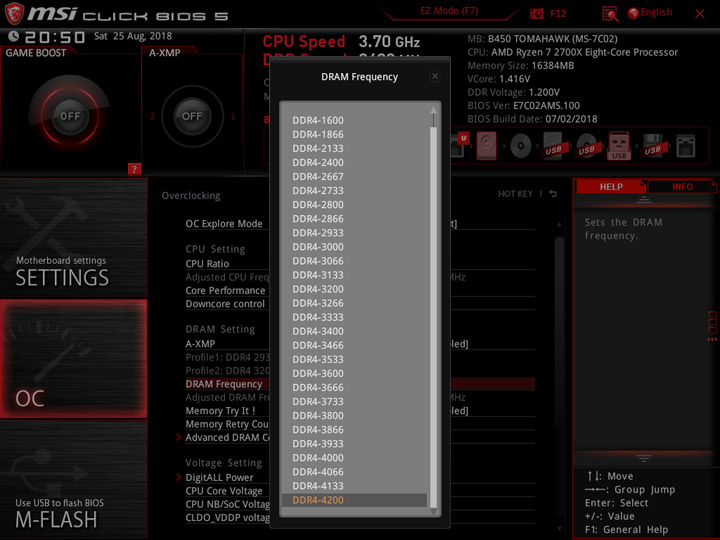Select the UEFI-marked boot device icon
Image resolution: width=720 pixels, height=540 pixels.
[460, 145]
